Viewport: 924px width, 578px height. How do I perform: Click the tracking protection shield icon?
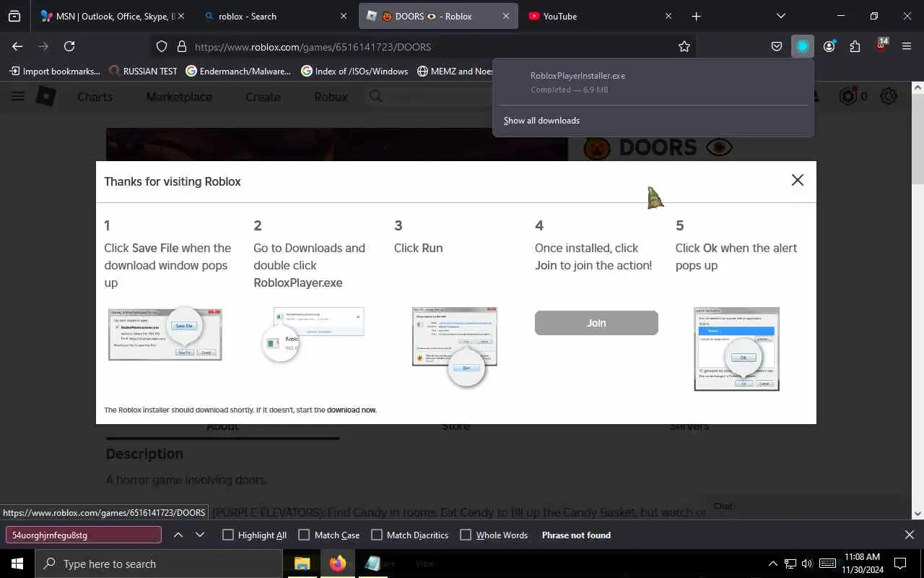coord(162,46)
